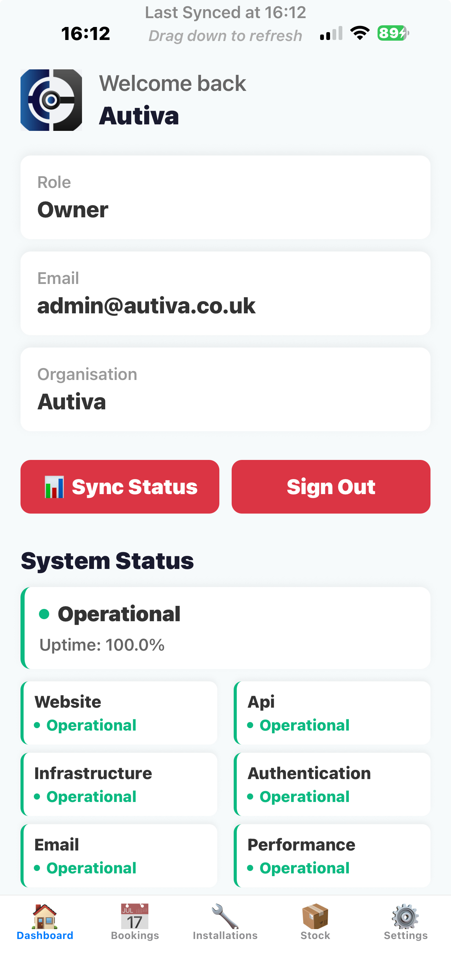Tap the battery indicator in status bar

pos(393,33)
